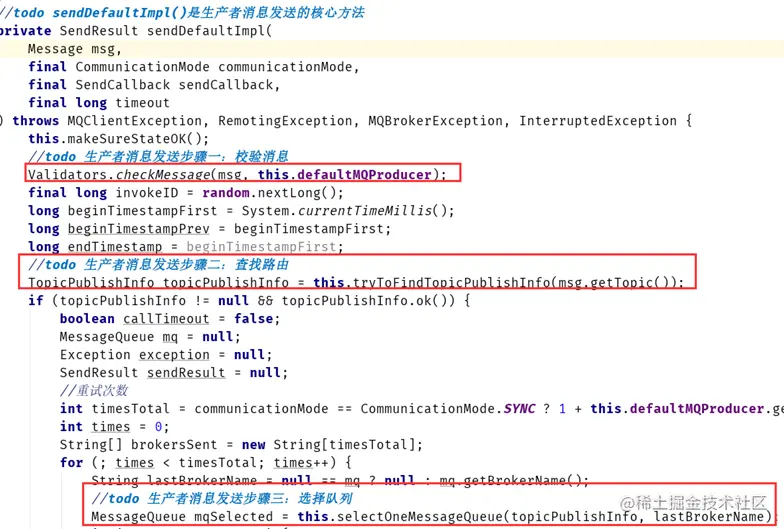Click the tryToFindTopicPublishInfo method call
The image size is (784, 529).
452,282
